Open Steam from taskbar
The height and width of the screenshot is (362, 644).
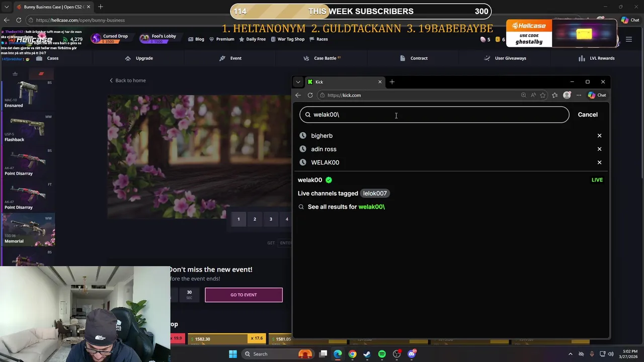(x=367, y=354)
